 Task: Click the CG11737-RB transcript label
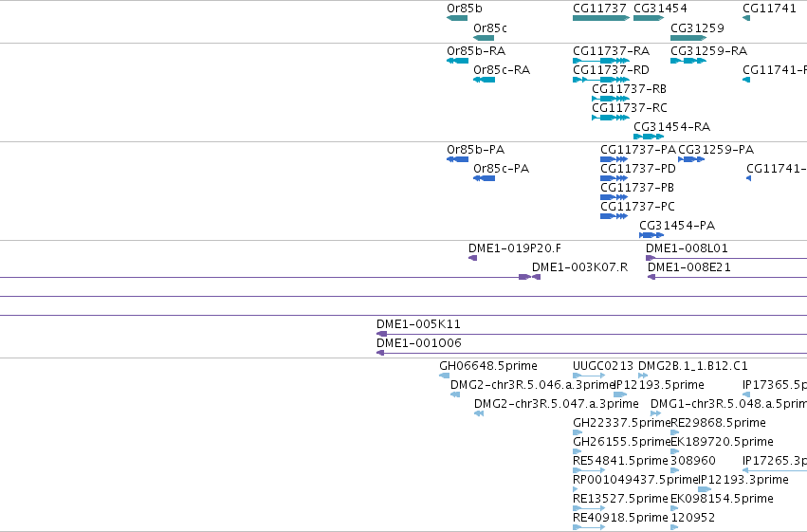tap(630, 89)
